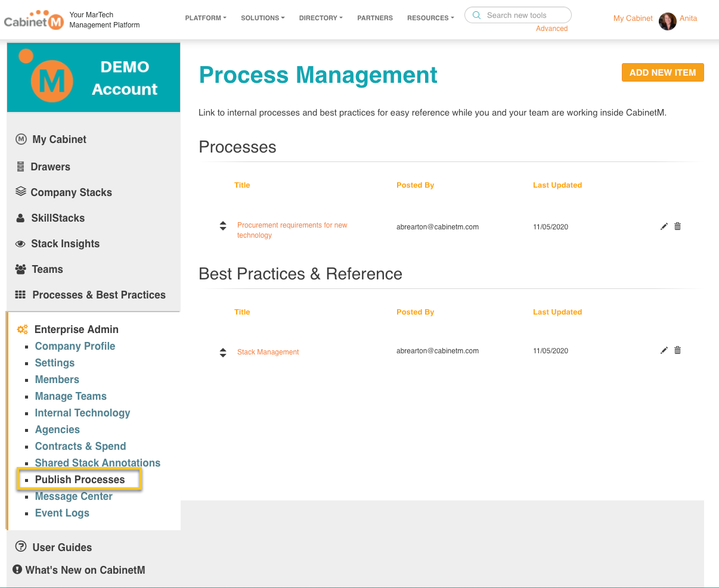
Task: Click the My Cabinet link in header
Action: (x=633, y=18)
